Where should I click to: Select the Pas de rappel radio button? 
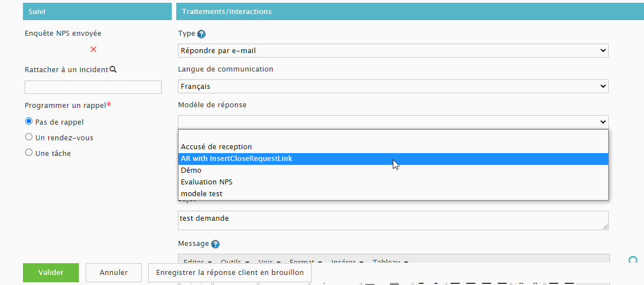29,121
